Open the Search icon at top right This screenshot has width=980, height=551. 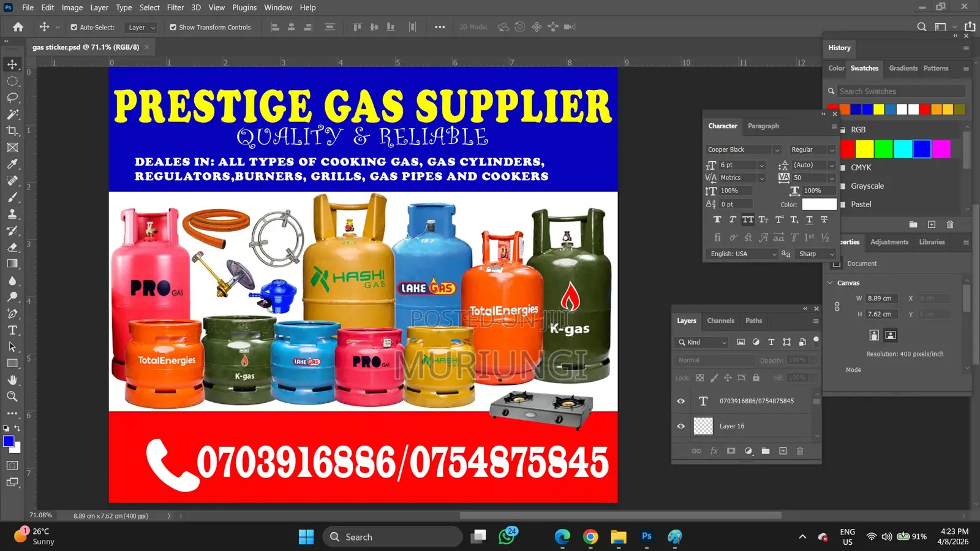coord(922,27)
